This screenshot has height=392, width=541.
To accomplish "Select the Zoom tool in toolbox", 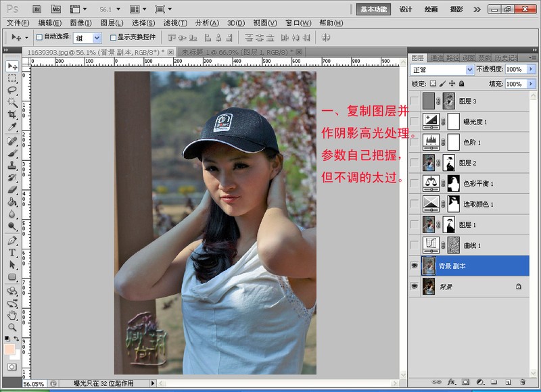I will (x=12, y=327).
